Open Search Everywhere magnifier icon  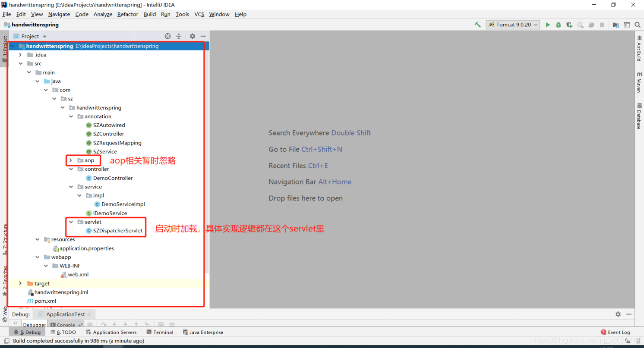pyautogui.click(x=638, y=25)
